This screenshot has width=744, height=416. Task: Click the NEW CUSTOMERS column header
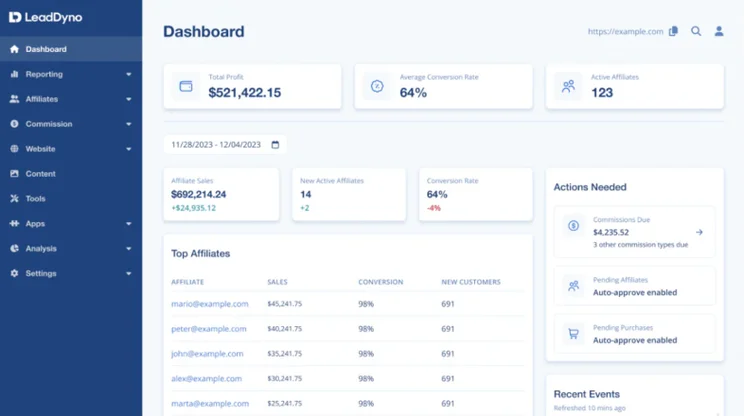tap(471, 282)
